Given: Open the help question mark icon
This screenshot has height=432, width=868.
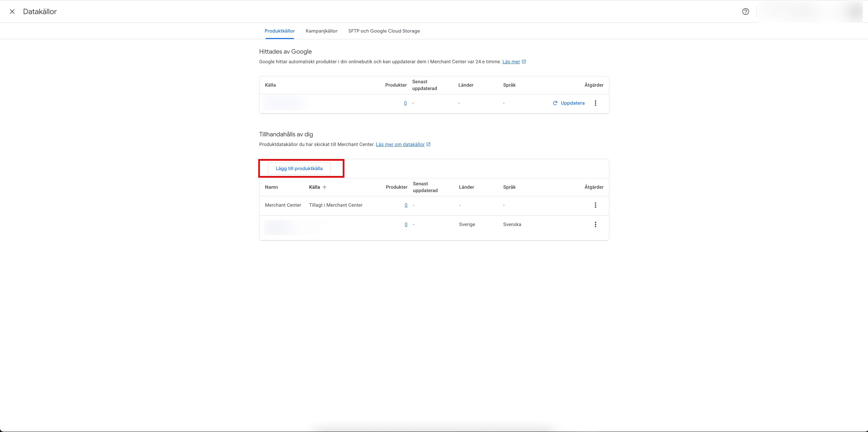Looking at the screenshot, I should [x=745, y=12].
